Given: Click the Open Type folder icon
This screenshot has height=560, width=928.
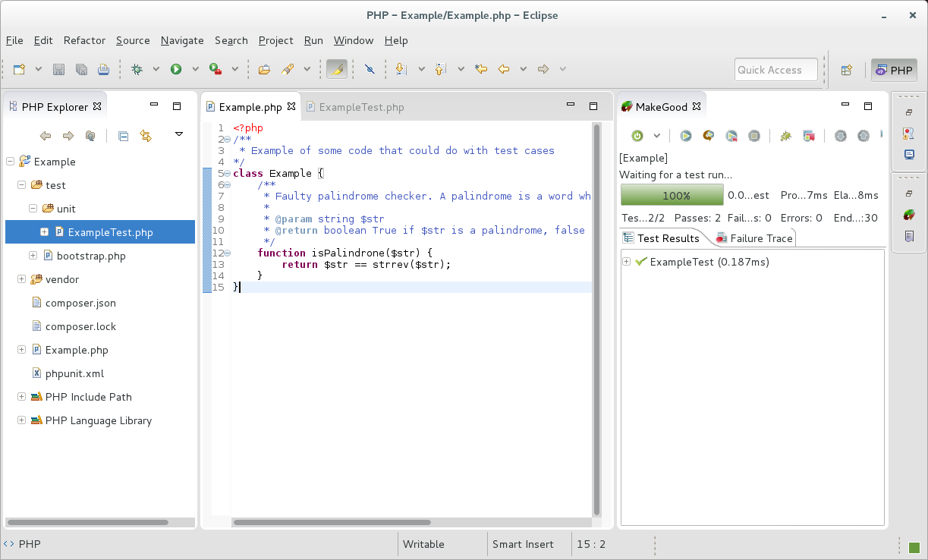Looking at the screenshot, I should [x=264, y=69].
